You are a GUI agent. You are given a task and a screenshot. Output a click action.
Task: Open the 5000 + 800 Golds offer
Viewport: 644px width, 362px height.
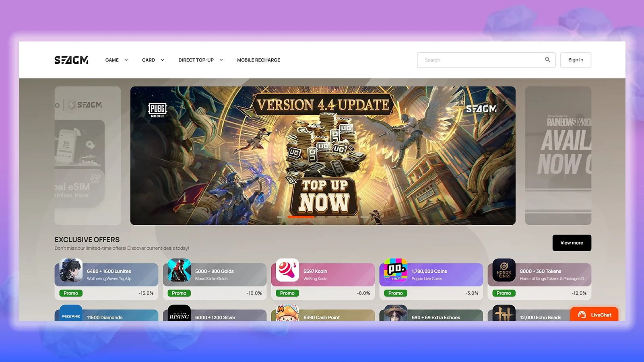pyautogui.click(x=215, y=282)
